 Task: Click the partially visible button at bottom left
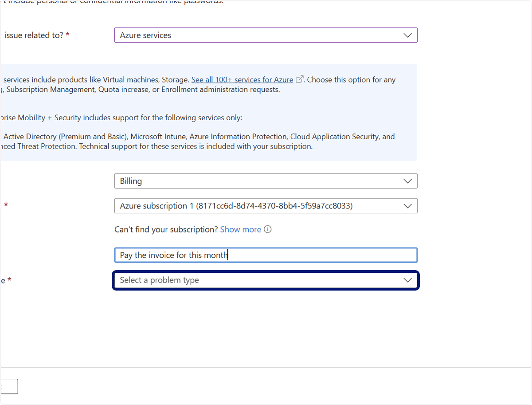click(9, 386)
